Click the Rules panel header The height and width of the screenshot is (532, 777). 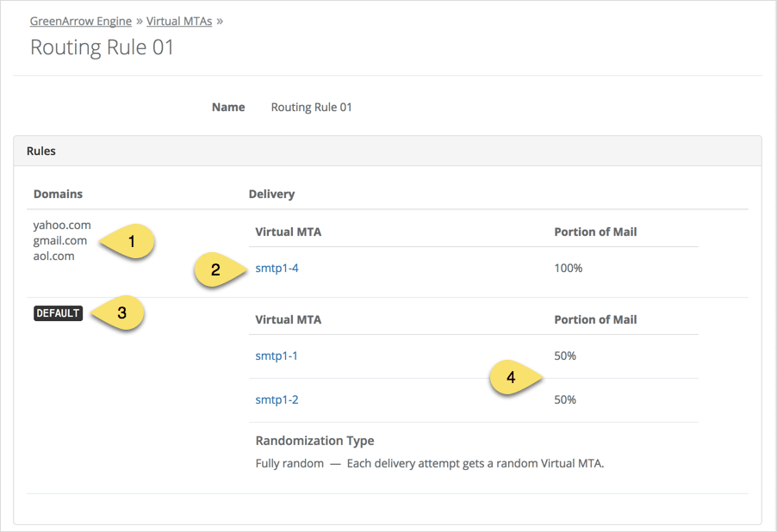click(40, 151)
